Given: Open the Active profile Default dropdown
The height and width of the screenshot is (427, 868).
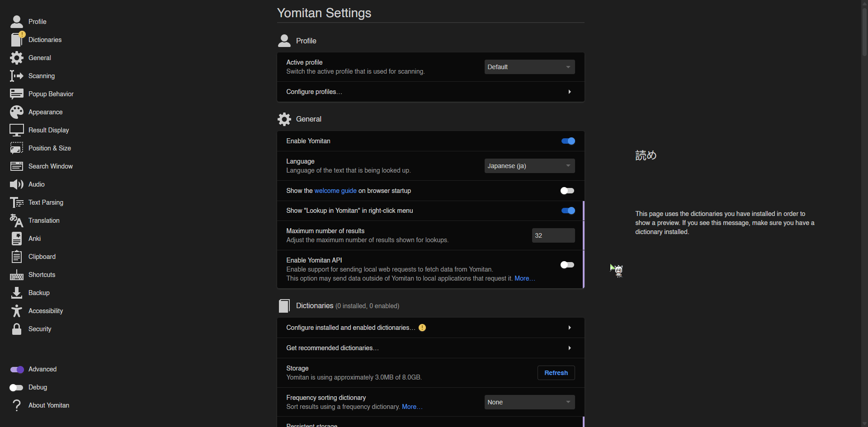Looking at the screenshot, I should click(530, 67).
